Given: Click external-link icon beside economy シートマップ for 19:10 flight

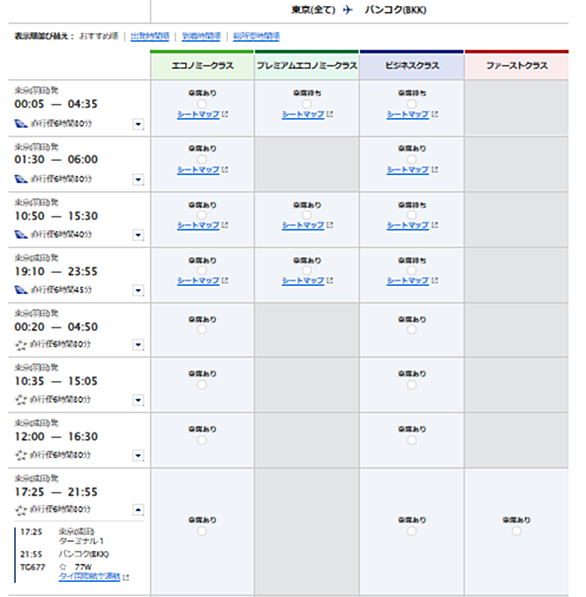Looking at the screenshot, I should tap(225, 280).
